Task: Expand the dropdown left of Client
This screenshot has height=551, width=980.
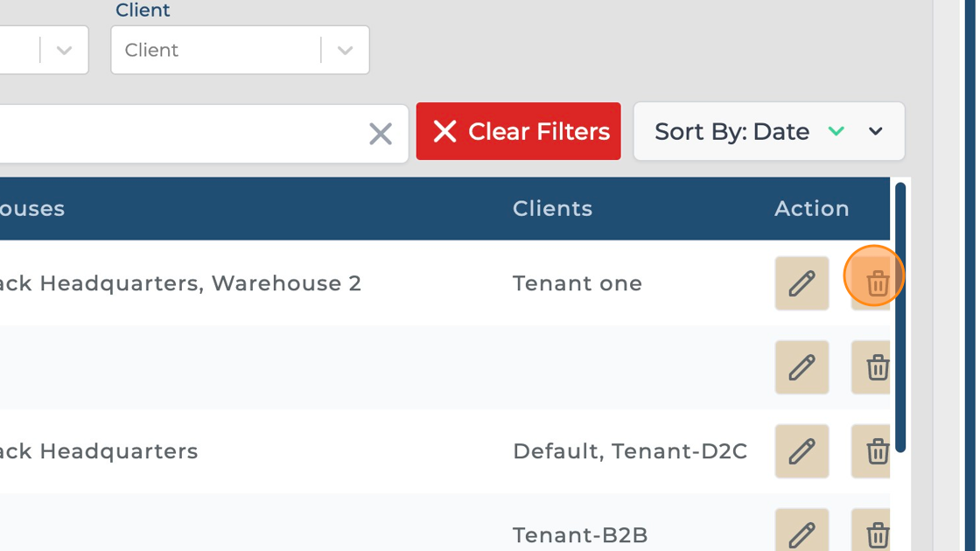Action: [x=64, y=51]
